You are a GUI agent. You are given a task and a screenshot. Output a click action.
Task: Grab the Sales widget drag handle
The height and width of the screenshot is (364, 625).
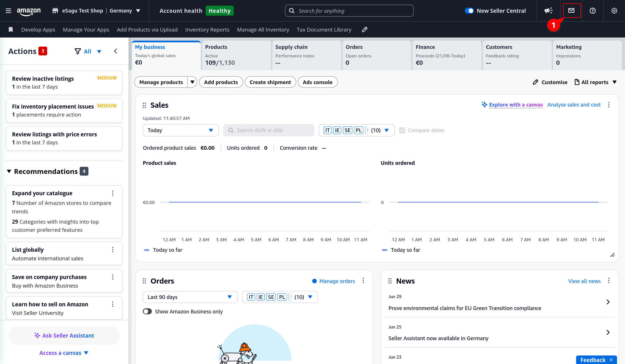tap(144, 105)
